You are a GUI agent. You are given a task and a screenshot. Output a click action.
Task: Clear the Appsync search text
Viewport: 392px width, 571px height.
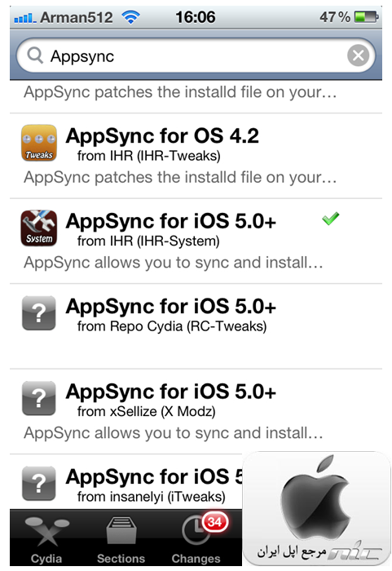coord(358,55)
